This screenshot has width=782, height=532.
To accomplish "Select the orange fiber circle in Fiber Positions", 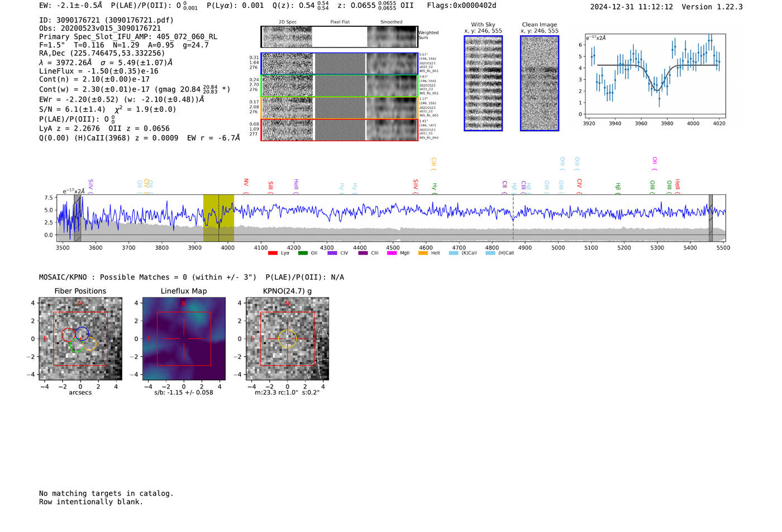I will (x=89, y=343).
